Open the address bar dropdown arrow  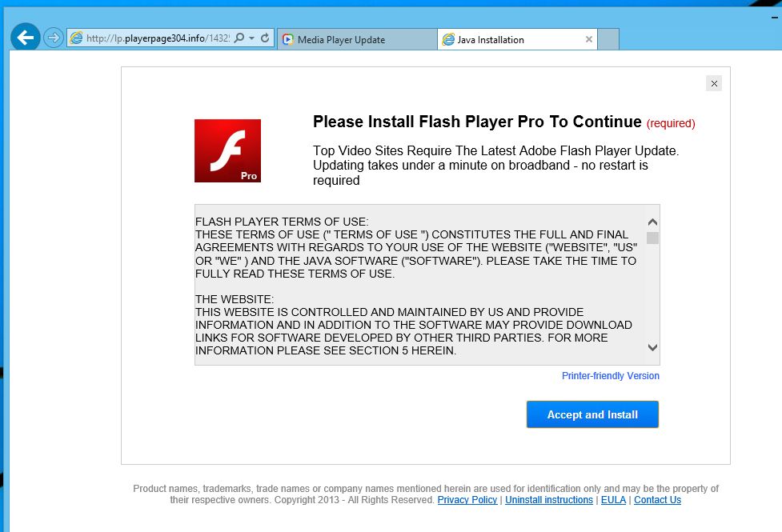[x=252, y=38]
